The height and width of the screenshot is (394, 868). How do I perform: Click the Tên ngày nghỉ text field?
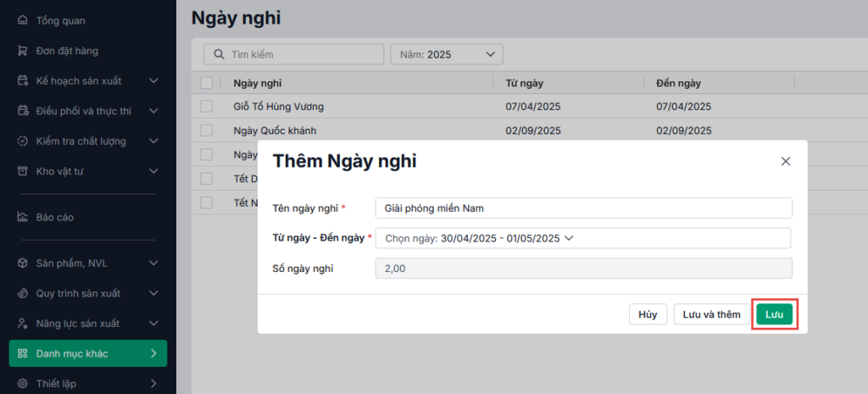(582, 208)
